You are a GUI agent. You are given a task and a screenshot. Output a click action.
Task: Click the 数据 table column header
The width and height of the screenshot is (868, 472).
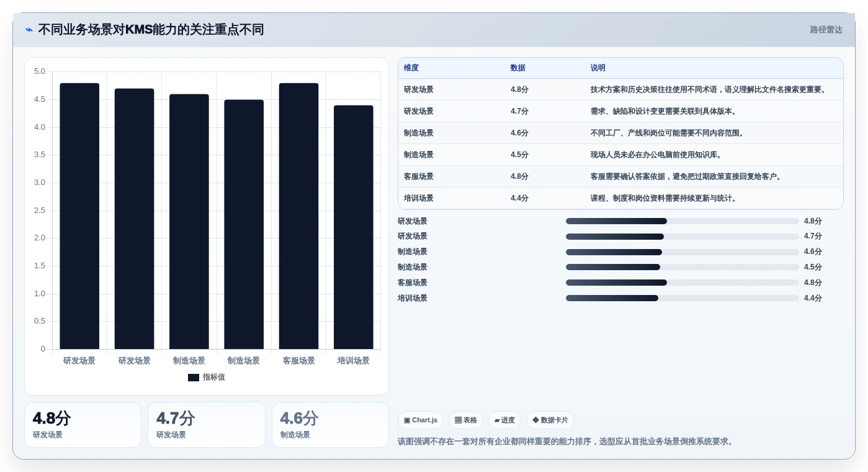click(x=518, y=68)
